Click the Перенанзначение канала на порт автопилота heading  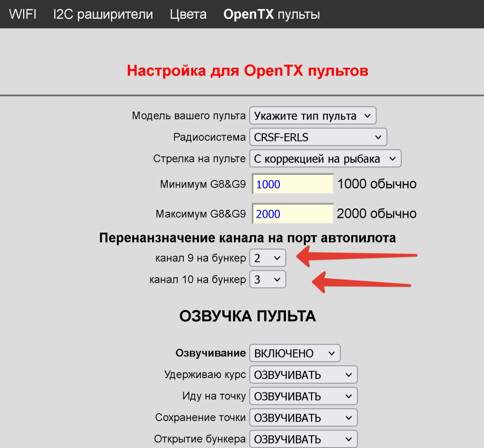[x=248, y=238]
